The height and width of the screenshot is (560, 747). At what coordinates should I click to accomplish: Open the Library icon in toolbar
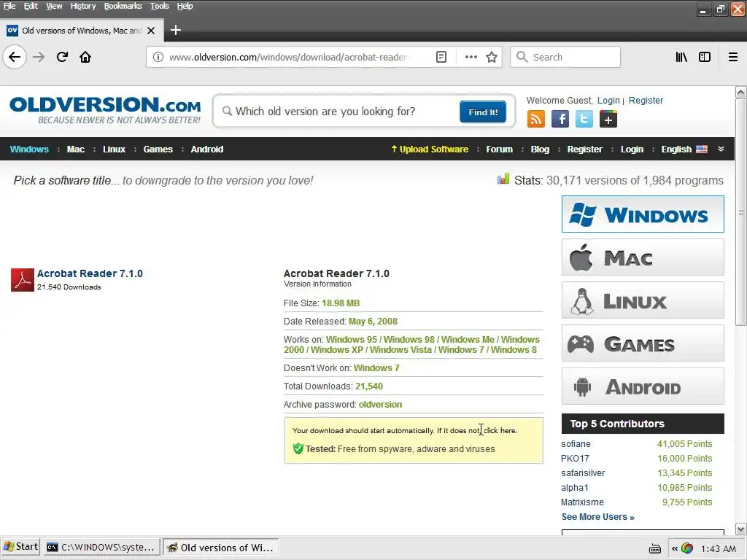click(681, 57)
